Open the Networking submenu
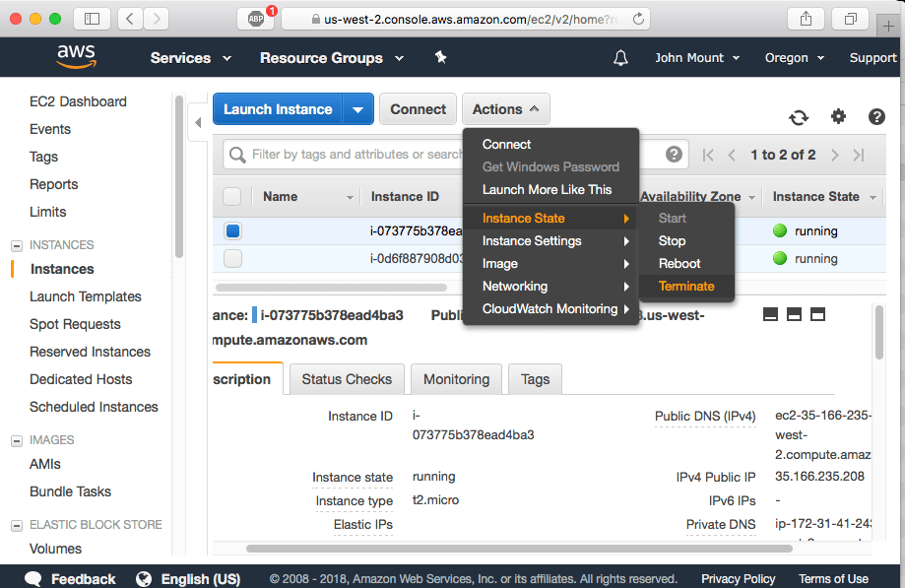Viewport: 905px width, 588px height. pos(550,287)
